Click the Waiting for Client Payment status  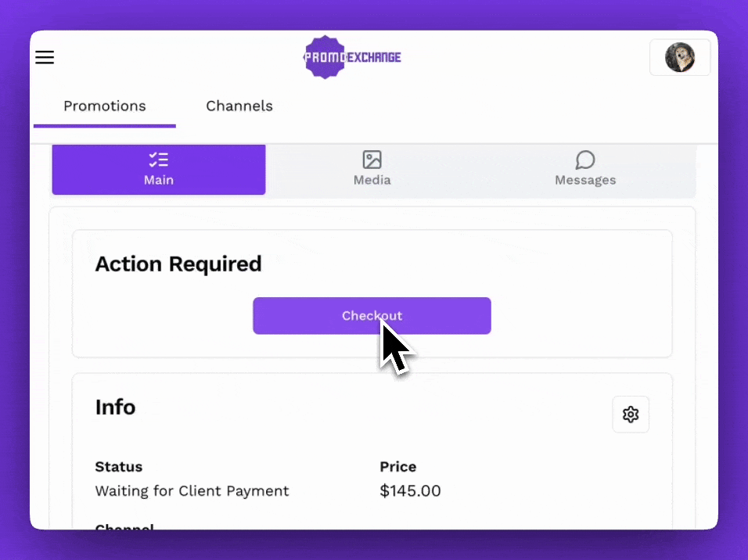click(x=192, y=490)
